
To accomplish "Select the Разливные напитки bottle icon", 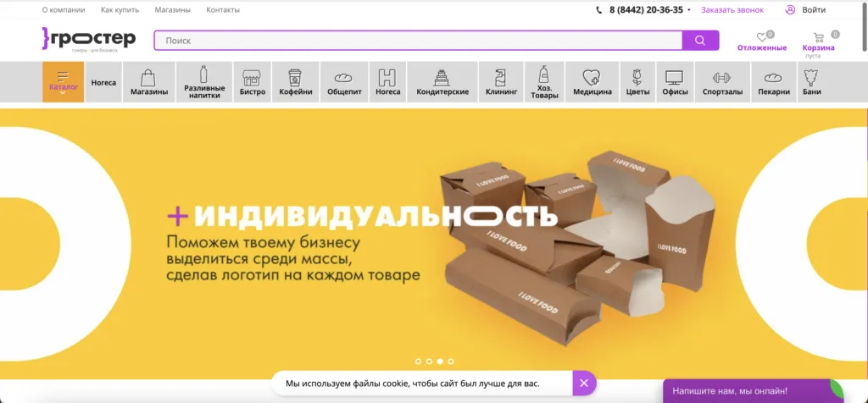I will click(x=203, y=75).
